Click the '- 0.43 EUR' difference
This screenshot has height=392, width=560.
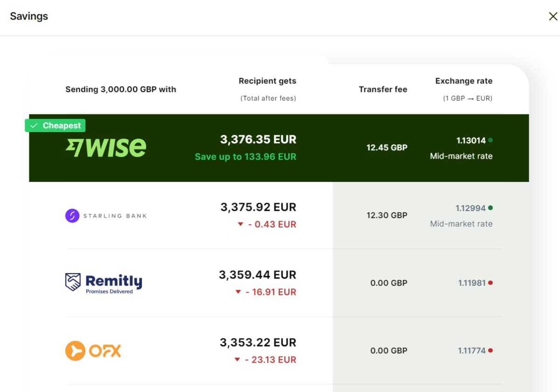272,224
